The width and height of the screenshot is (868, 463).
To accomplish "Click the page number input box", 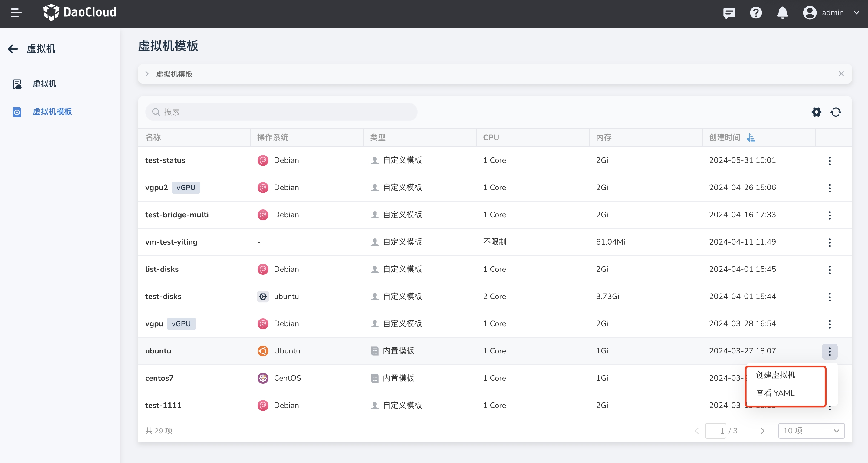I will [x=716, y=431].
